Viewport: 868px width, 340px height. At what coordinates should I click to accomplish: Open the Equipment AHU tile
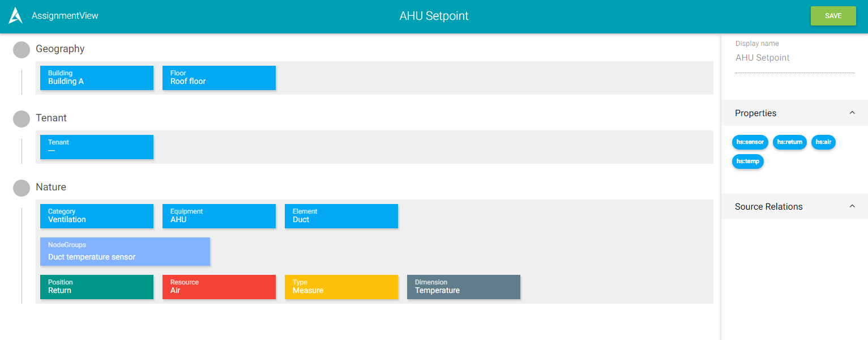click(219, 216)
